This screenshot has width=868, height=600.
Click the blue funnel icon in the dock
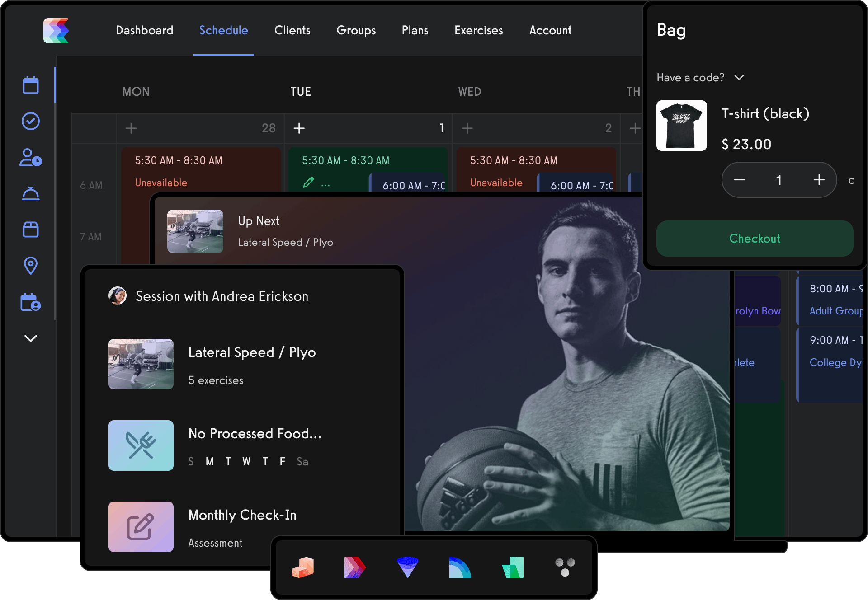point(407,567)
